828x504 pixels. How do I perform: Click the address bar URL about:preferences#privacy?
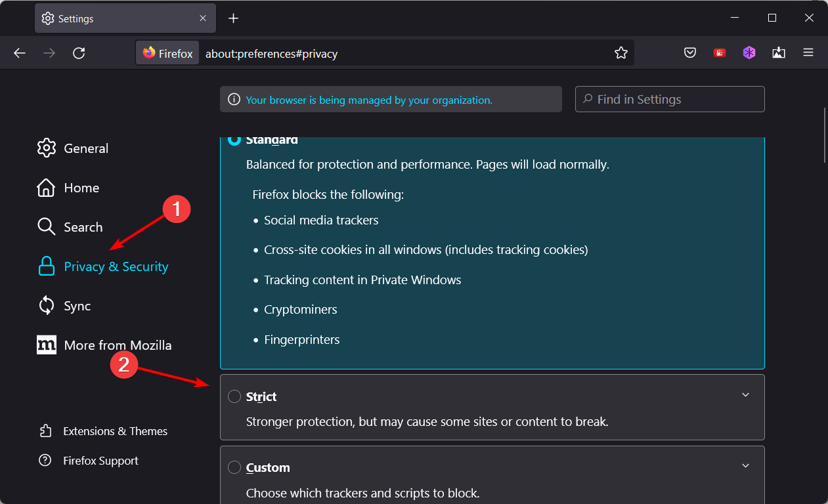tap(271, 54)
